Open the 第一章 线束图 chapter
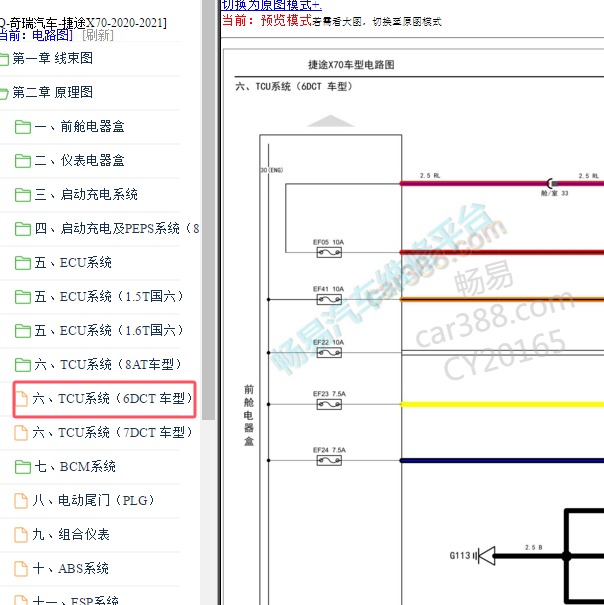This screenshot has height=605, width=604. coord(53,59)
